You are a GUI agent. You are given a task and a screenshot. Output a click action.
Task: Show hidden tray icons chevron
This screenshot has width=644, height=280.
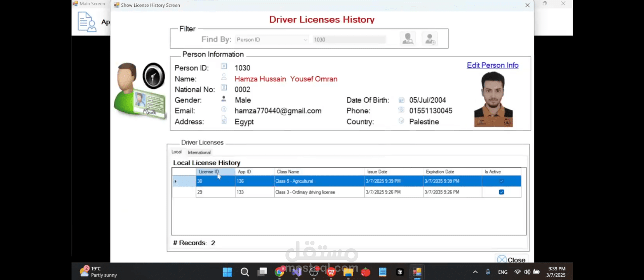click(x=475, y=272)
